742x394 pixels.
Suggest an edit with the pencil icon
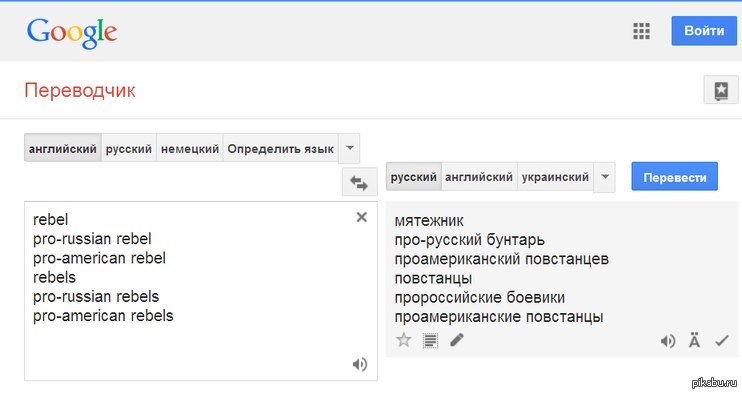coord(457,340)
